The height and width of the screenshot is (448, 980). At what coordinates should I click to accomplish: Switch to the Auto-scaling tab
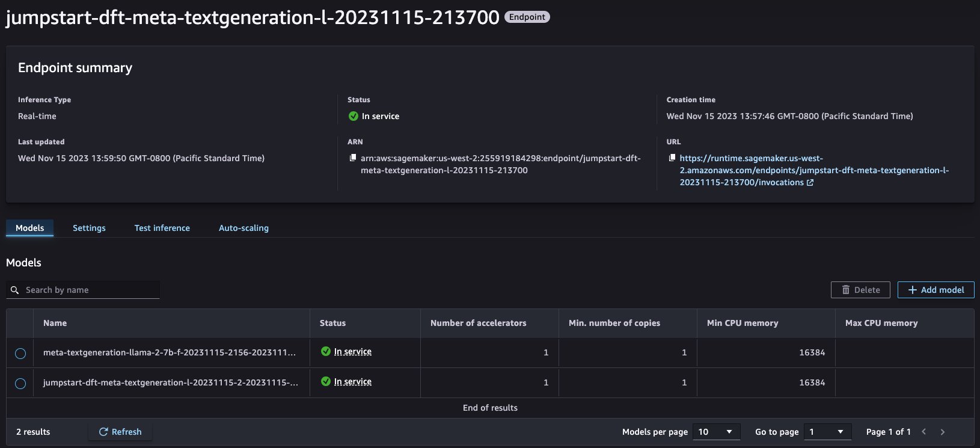click(x=243, y=228)
